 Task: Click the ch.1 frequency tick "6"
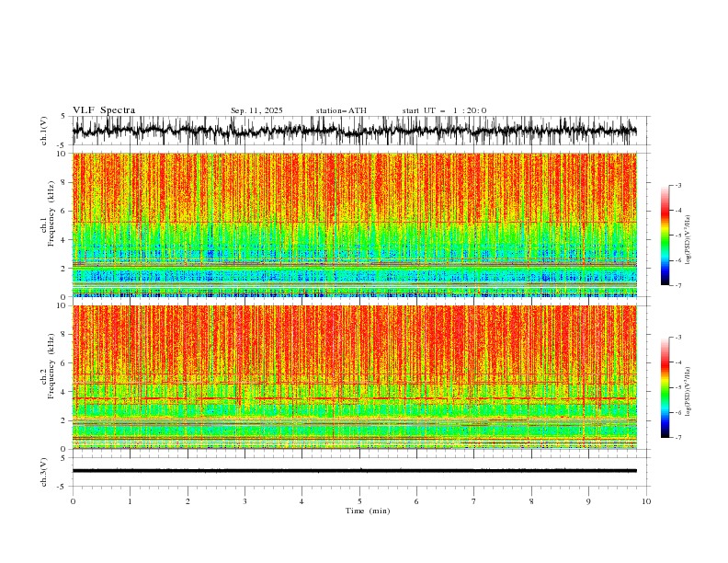[x=63, y=211]
